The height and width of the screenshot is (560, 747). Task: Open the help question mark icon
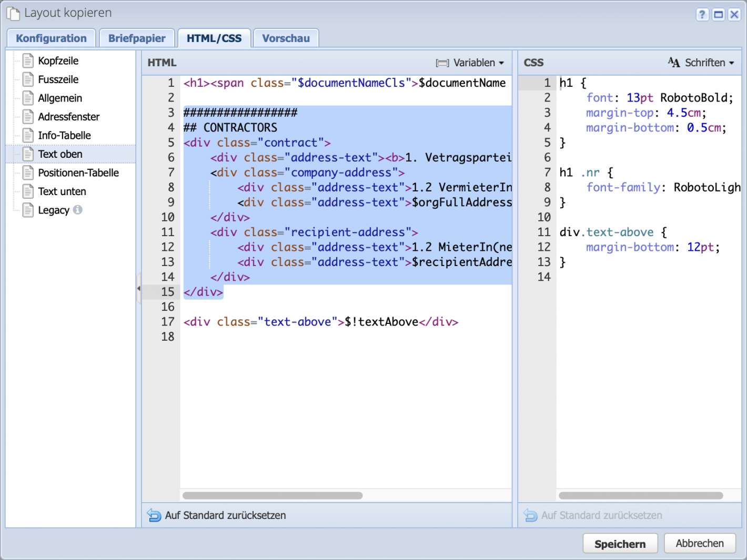point(702,15)
